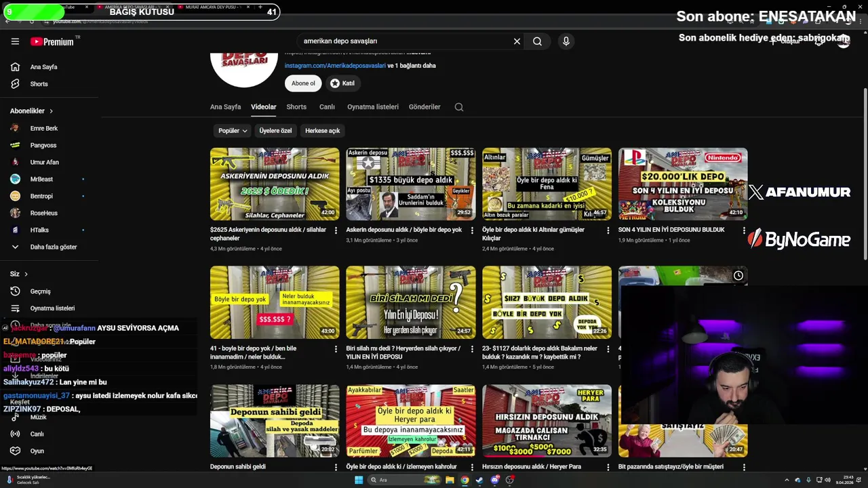Select the Videolar channel tab
Image resolution: width=868 pixels, height=488 pixels.
click(x=263, y=107)
